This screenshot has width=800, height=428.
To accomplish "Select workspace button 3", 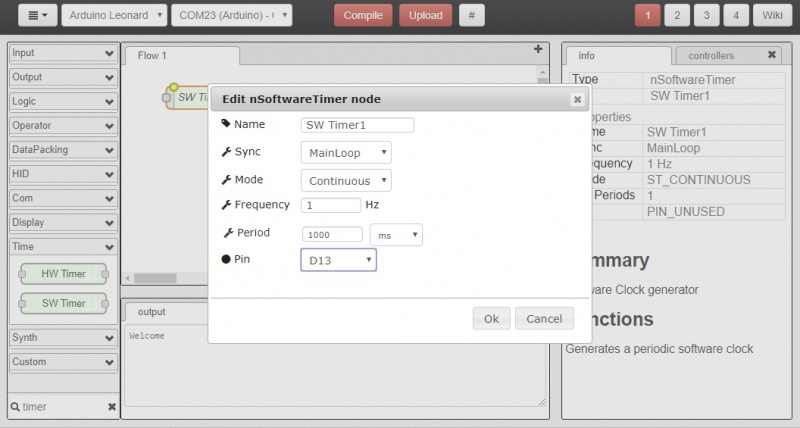I will point(707,15).
